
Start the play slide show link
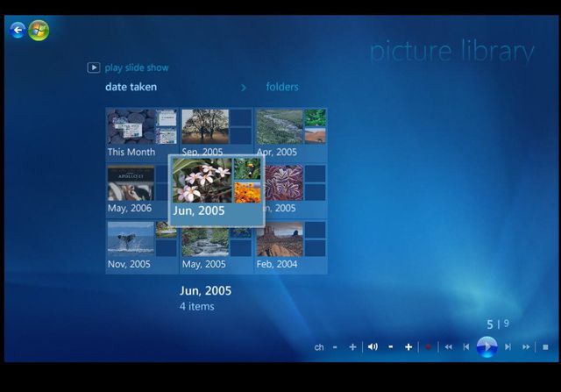pyautogui.click(x=137, y=68)
